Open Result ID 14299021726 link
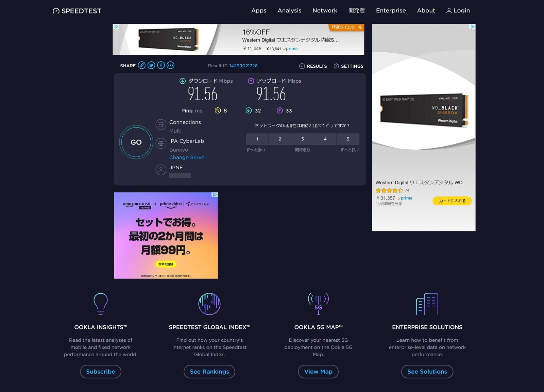The height and width of the screenshot is (392, 544). tap(243, 66)
